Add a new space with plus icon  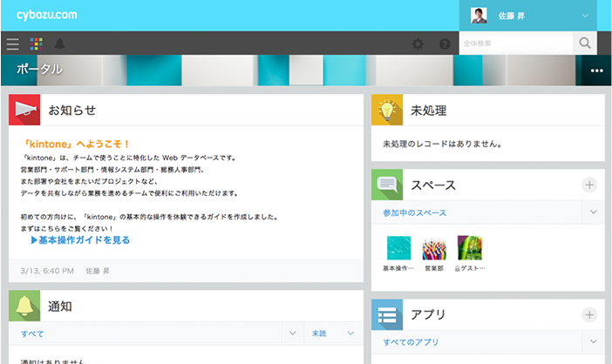(589, 185)
